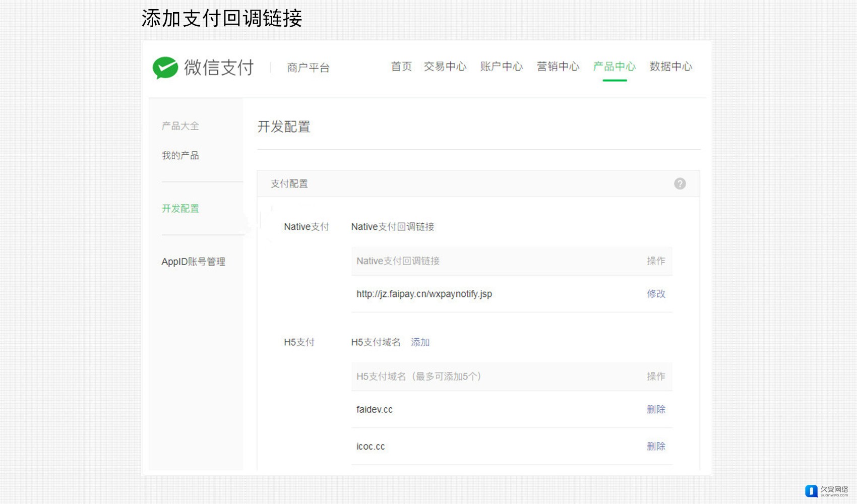Viewport: 857px width, 504px height.
Task: Click 添加 next to H5支付域名
Action: 420,343
